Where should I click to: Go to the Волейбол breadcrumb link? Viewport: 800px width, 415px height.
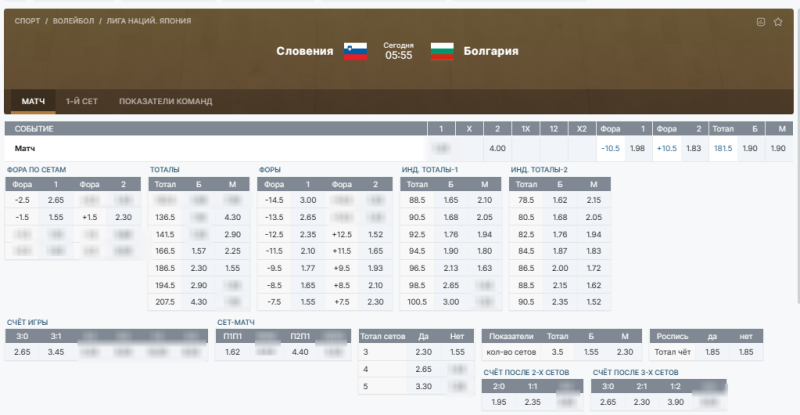pyautogui.click(x=73, y=21)
